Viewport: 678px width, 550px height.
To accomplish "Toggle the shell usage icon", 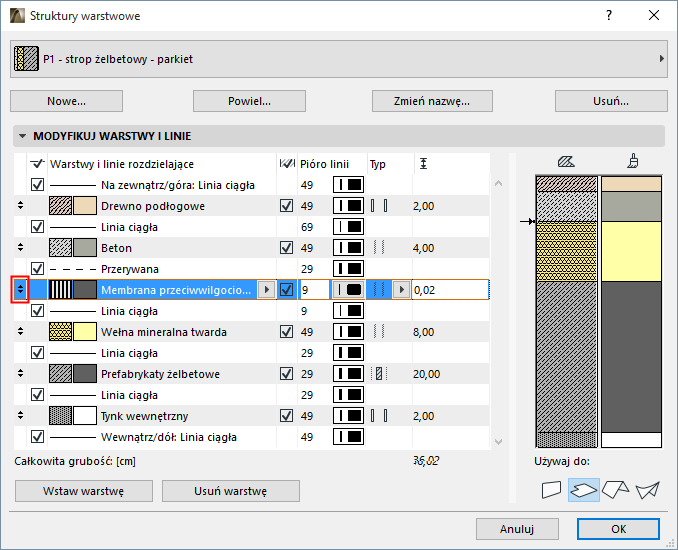I will tap(648, 490).
